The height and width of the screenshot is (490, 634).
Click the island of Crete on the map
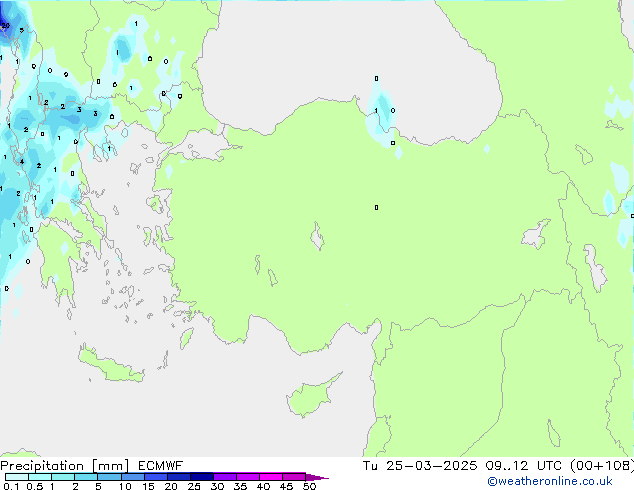point(111,366)
